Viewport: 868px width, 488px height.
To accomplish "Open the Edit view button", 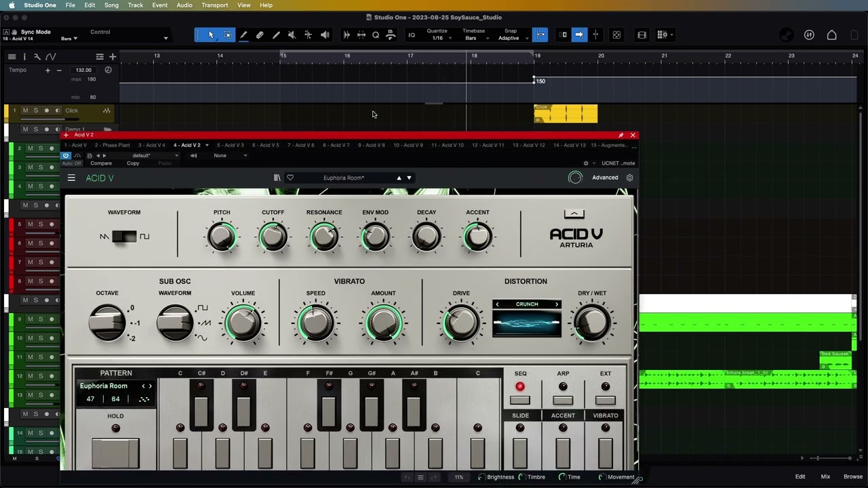I will pyautogui.click(x=800, y=476).
